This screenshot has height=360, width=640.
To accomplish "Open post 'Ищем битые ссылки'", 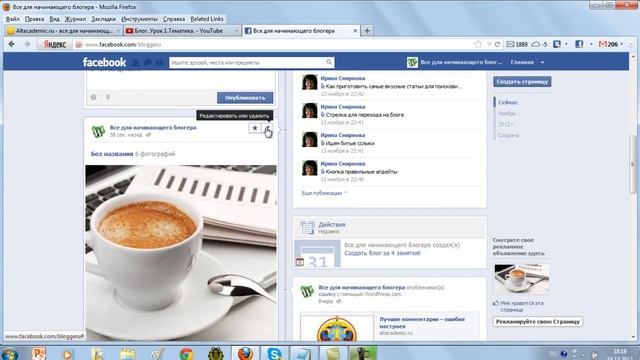I will [x=350, y=143].
